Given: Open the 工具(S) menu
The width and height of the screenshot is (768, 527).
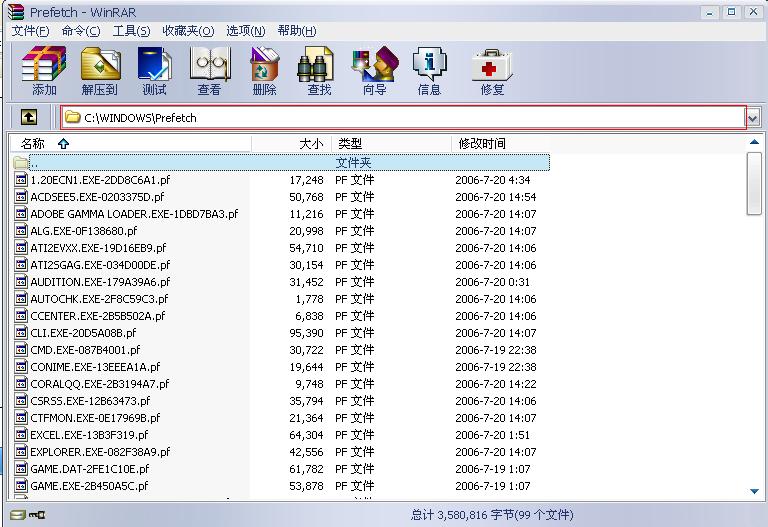Looking at the screenshot, I should [x=131, y=31].
